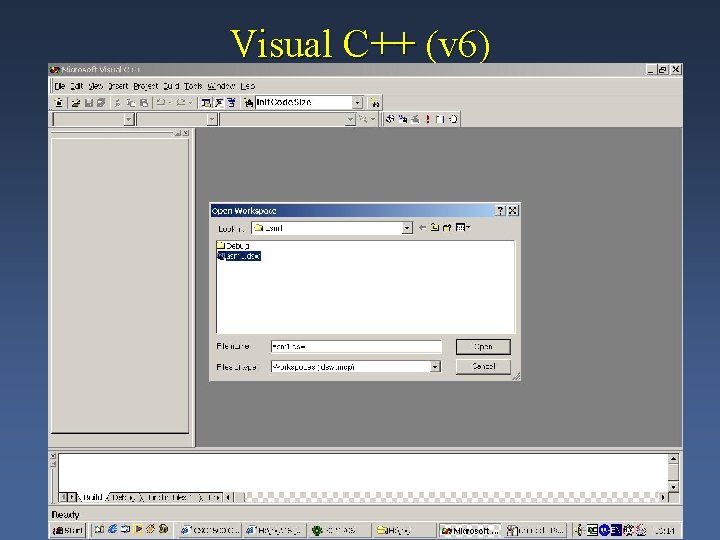
Task: Open the View Menu icon in dialog
Action: tap(462, 227)
